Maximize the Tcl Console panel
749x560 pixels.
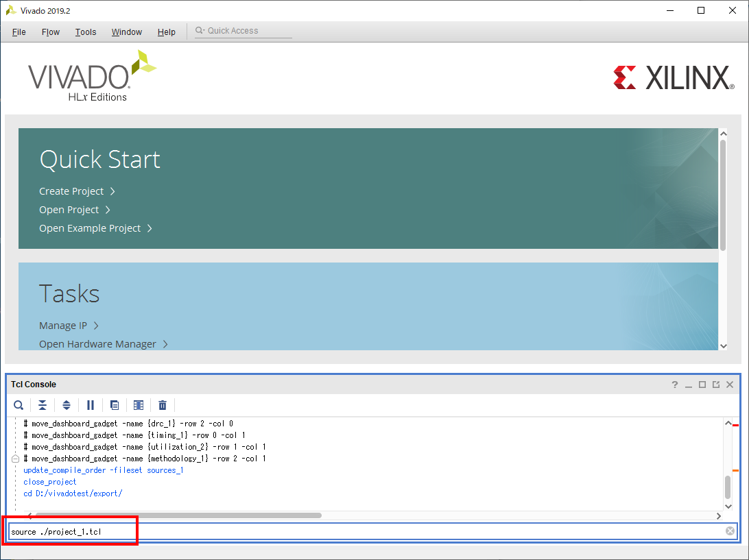pyautogui.click(x=702, y=385)
